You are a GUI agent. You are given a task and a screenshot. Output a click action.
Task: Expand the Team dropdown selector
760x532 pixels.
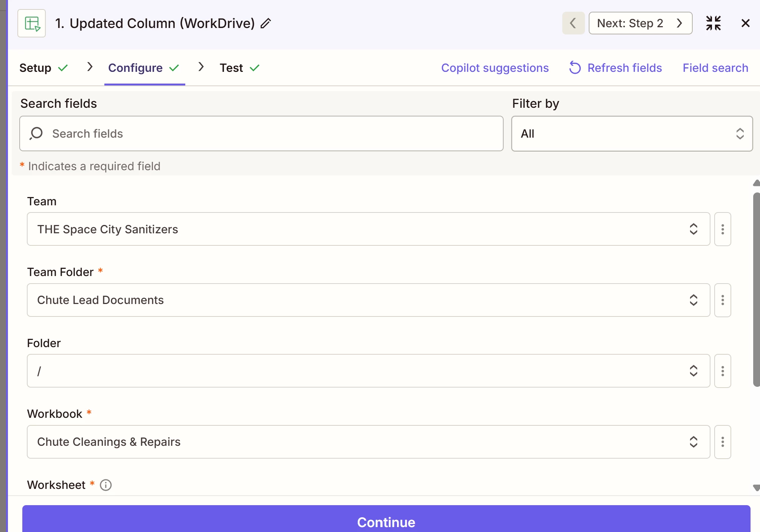pyautogui.click(x=368, y=229)
